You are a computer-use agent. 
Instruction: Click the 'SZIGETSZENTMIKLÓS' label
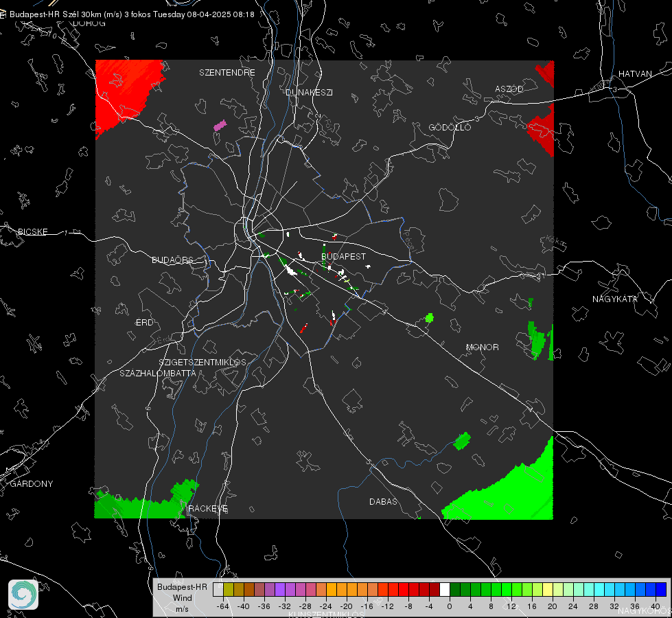pyautogui.click(x=202, y=362)
